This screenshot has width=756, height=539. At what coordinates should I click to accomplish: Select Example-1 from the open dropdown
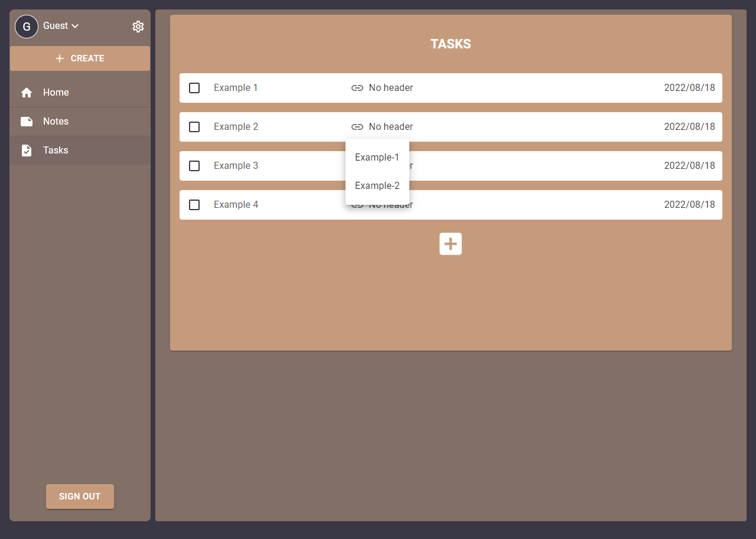click(x=377, y=157)
